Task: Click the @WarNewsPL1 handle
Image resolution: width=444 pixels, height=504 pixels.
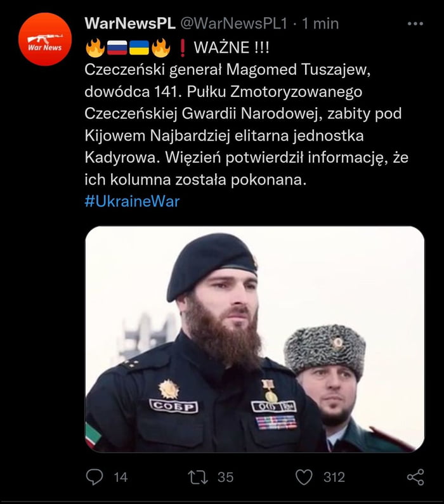Action: click(x=233, y=23)
